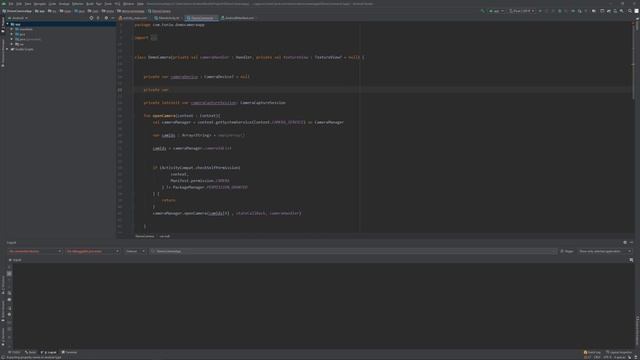Collapse the app module tree node
The height and width of the screenshot is (360, 640).
point(8,24)
